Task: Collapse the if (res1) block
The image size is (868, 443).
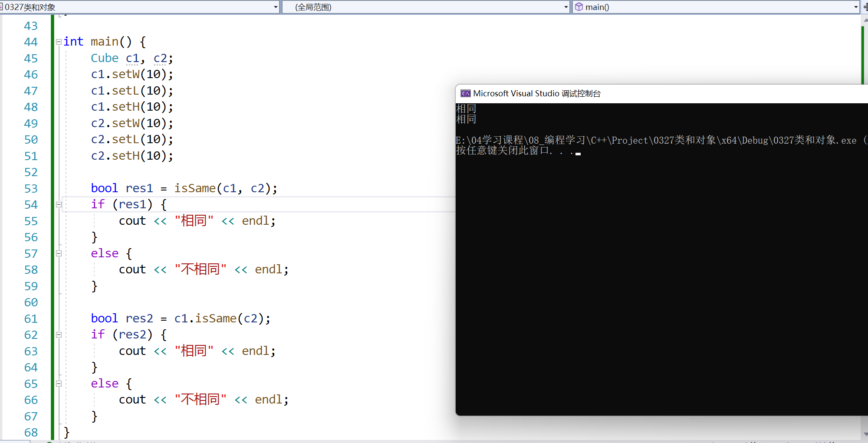Action: (59, 205)
